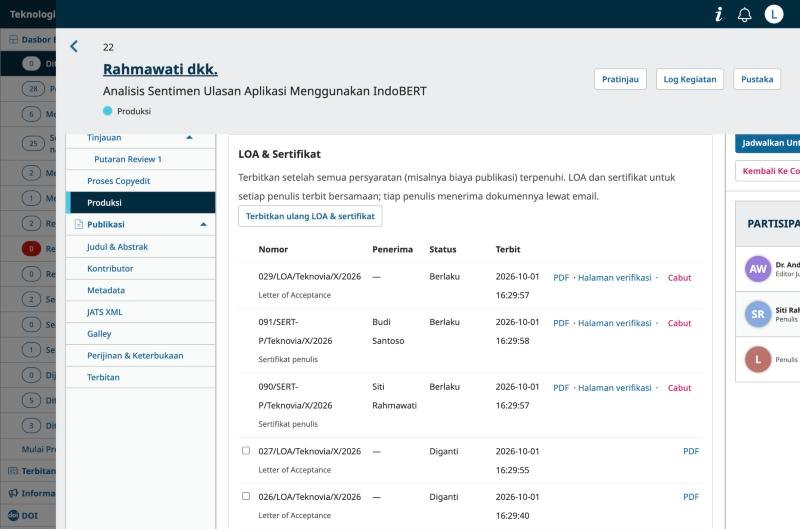
Task: Open PDF for 027/LOA/Teknovia/X/2026
Action: coord(691,451)
